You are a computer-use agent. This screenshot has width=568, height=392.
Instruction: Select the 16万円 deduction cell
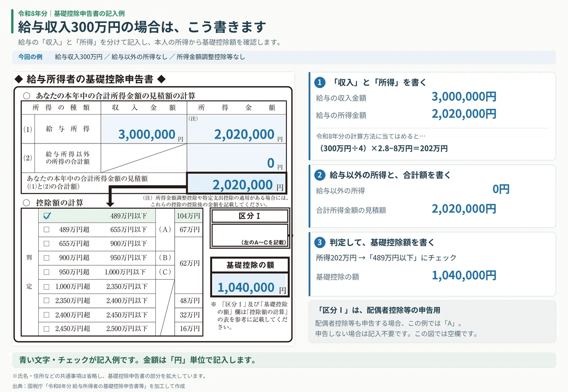point(188,329)
